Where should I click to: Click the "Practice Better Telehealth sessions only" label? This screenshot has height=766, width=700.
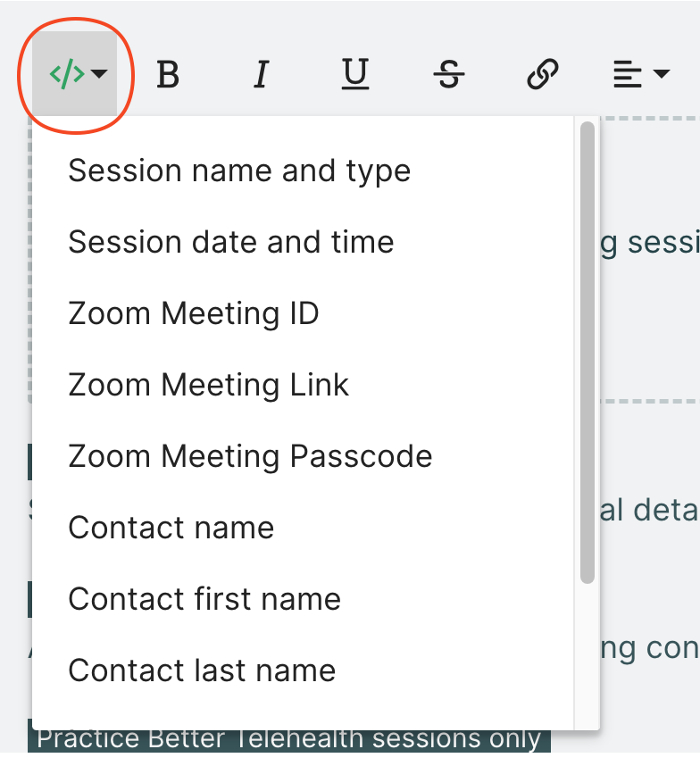click(x=288, y=740)
